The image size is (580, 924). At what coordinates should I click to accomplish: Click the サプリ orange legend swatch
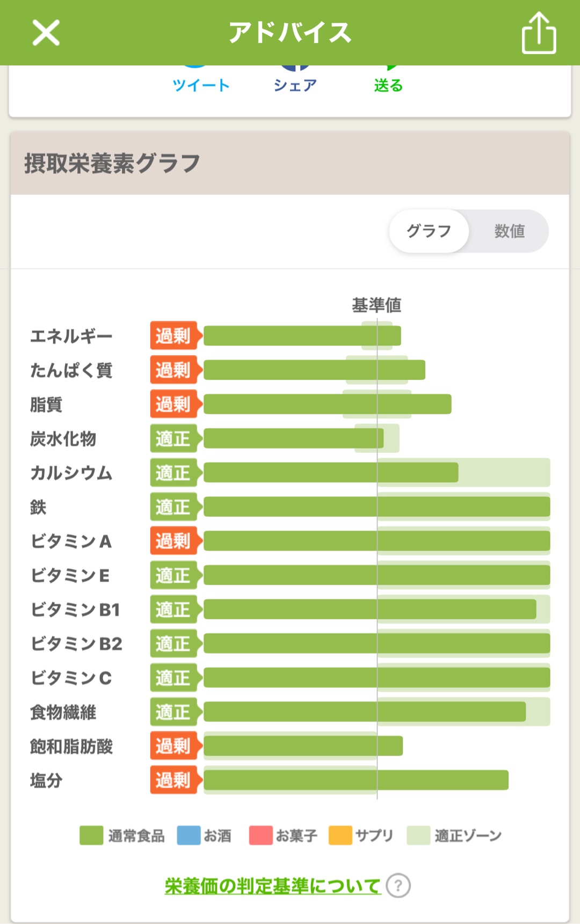340,835
